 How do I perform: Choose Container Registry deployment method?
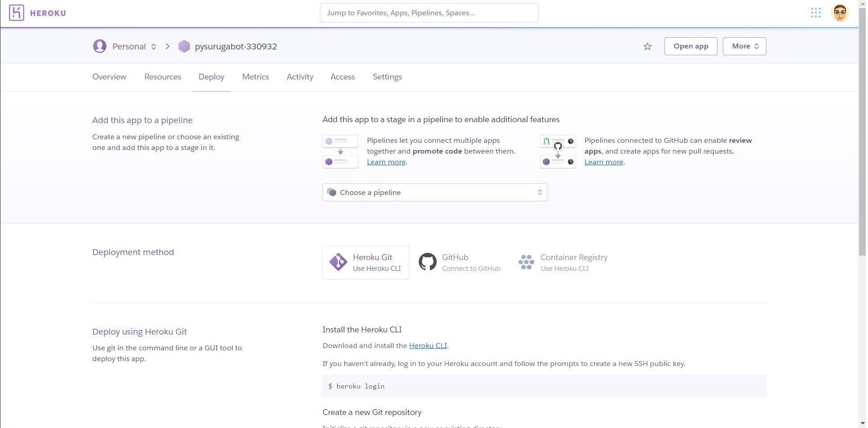coord(563,262)
